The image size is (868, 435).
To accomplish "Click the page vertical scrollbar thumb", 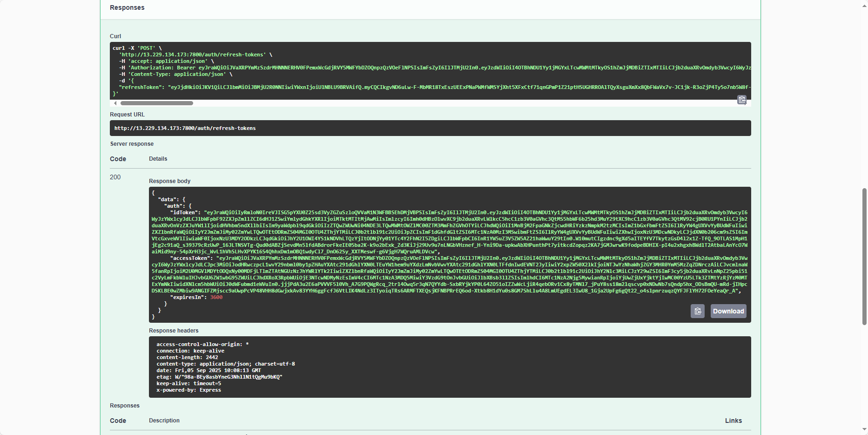I will [x=864, y=256].
